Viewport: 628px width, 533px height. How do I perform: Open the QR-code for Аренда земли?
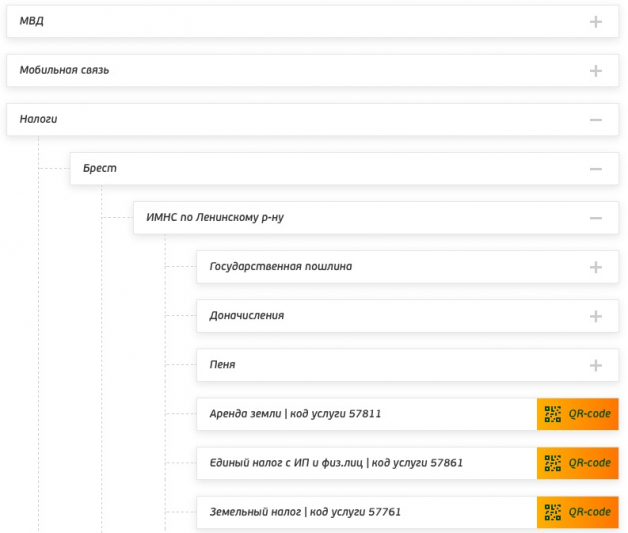[578, 414]
